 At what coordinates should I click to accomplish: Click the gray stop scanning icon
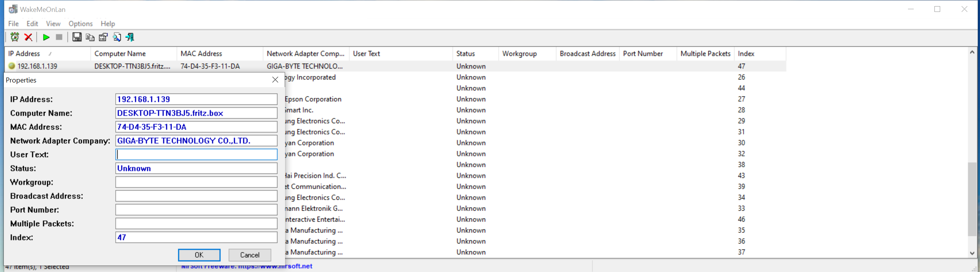59,37
